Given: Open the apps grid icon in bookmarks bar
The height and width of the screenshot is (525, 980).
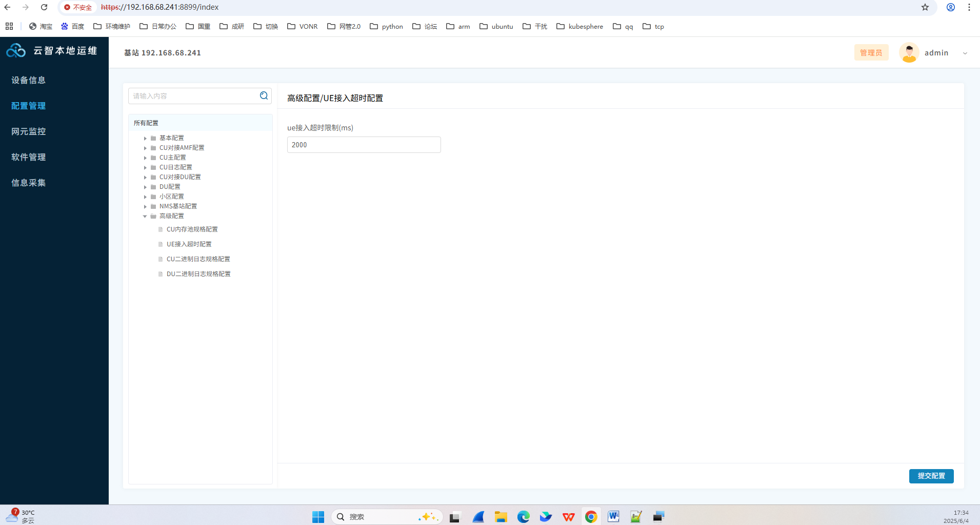Looking at the screenshot, I should coord(9,26).
